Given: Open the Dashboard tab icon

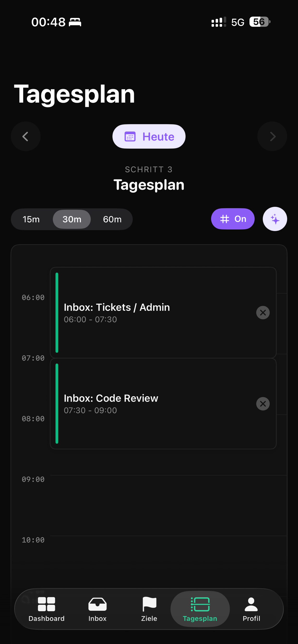Looking at the screenshot, I should coord(47,604).
